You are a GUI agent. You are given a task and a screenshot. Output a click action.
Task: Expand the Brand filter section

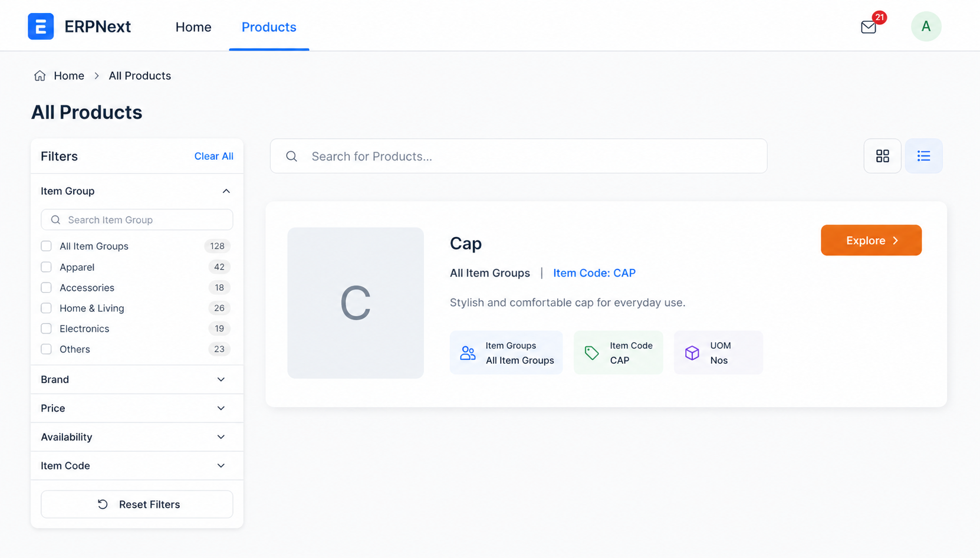click(x=137, y=379)
